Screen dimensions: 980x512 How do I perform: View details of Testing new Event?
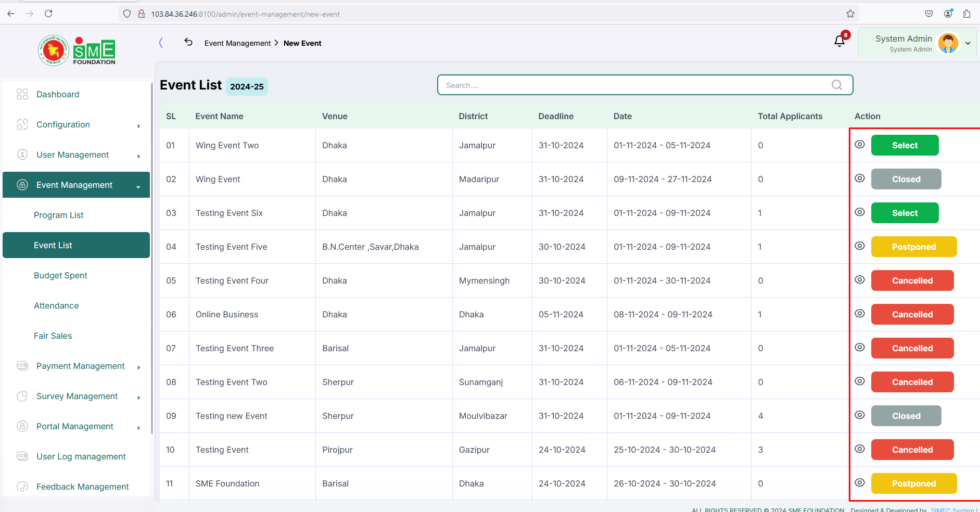pyautogui.click(x=860, y=415)
